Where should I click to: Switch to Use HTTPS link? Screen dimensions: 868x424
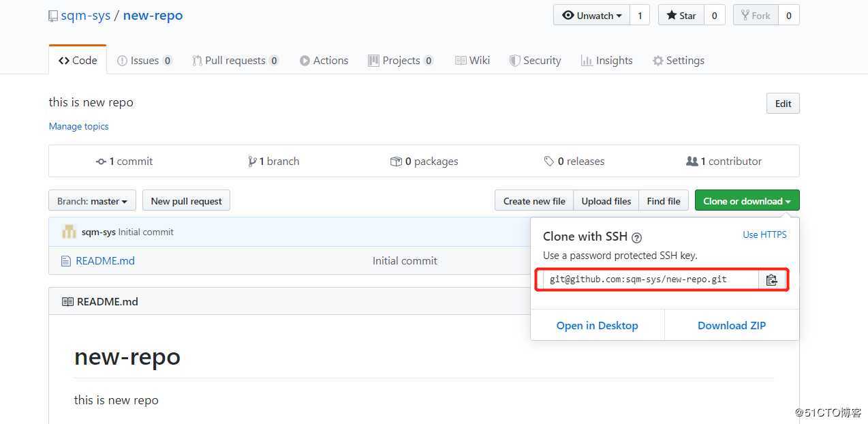tap(764, 234)
